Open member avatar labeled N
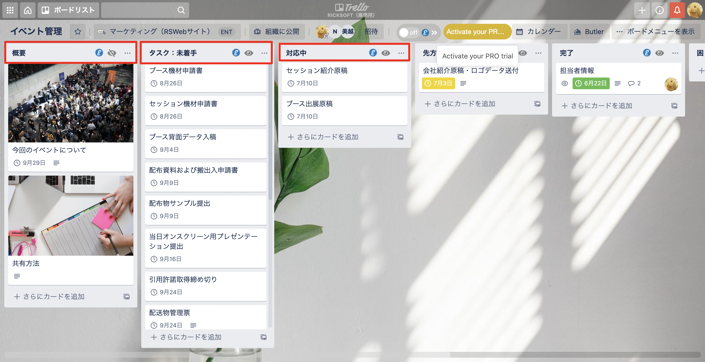This screenshot has width=705, height=362. tap(335, 32)
